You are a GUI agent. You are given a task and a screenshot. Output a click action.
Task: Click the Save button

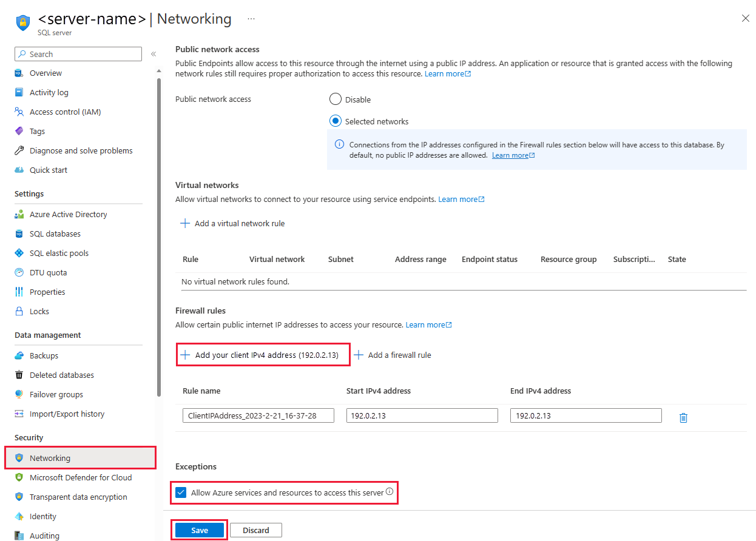(x=200, y=530)
